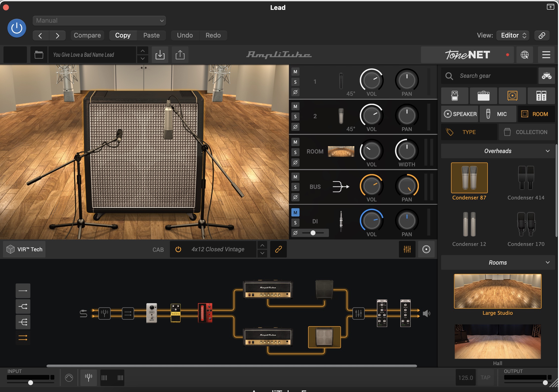Toggle the cab link chain icon
The height and width of the screenshot is (392, 559).
[279, 249]
